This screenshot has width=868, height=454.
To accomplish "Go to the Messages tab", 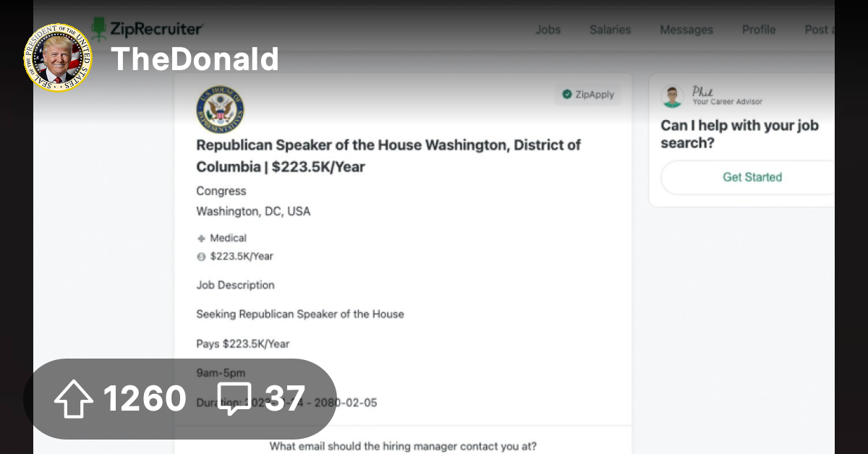I will coord(686,30).
